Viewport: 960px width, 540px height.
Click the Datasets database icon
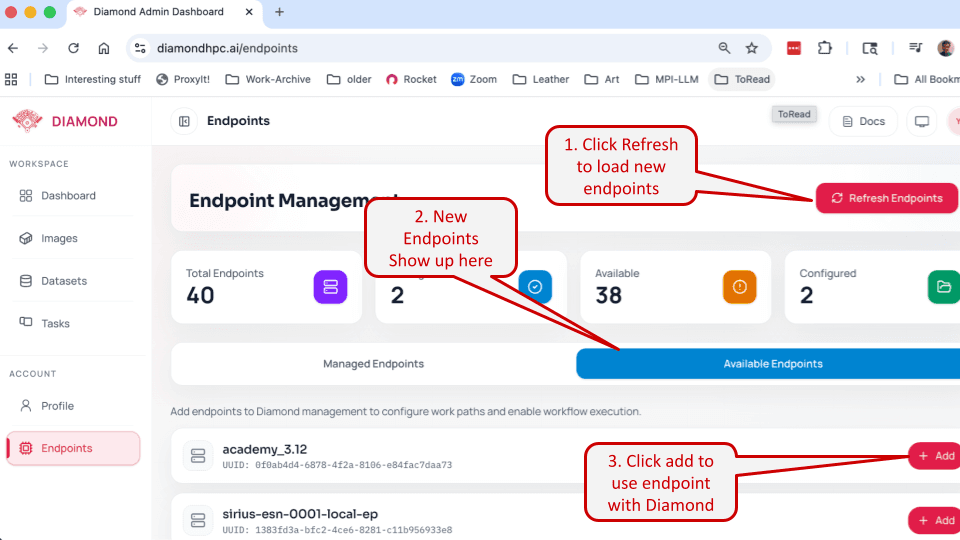click(26, 281)
